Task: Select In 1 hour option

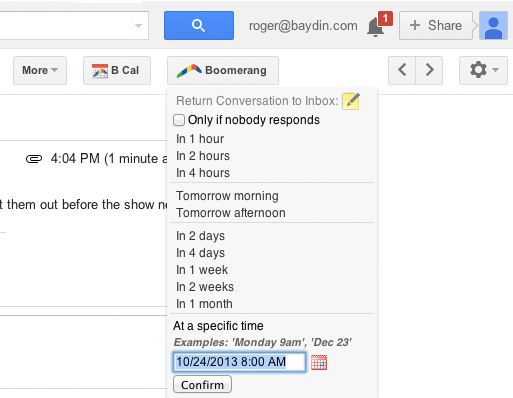Action: 200,139
